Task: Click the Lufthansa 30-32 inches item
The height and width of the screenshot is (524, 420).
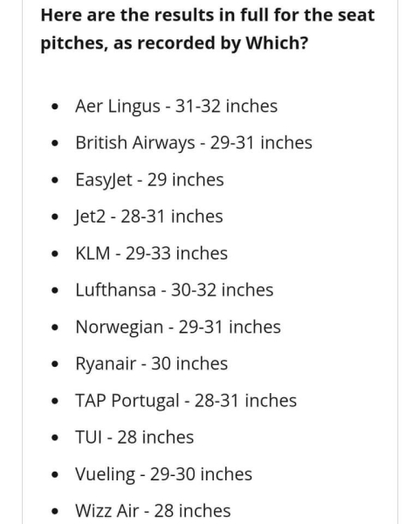Action: click(175, 290)
